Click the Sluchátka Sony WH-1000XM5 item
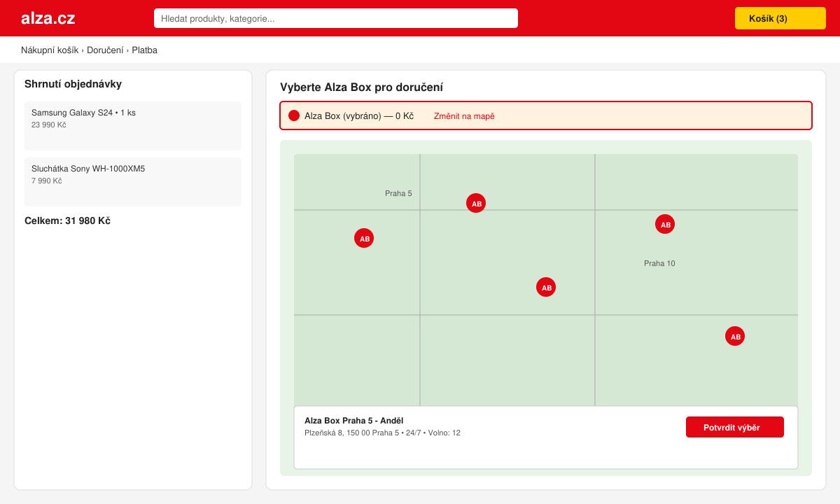 click(133, 182)
